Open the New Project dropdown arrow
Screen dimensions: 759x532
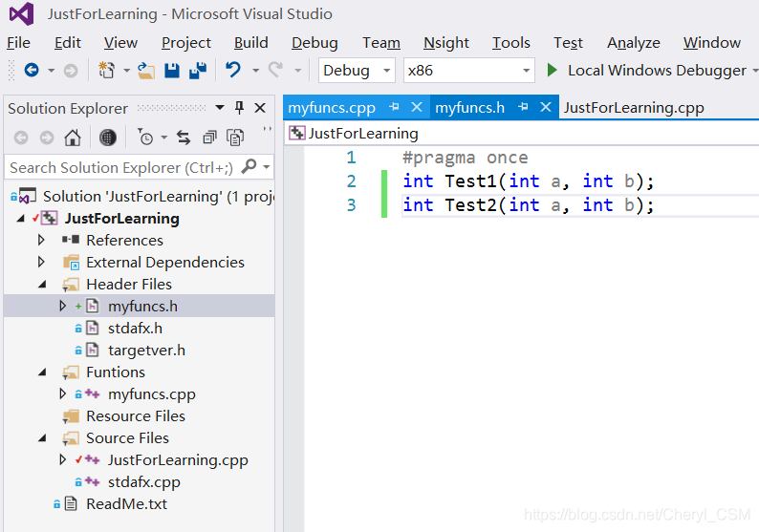pos(126,71)
